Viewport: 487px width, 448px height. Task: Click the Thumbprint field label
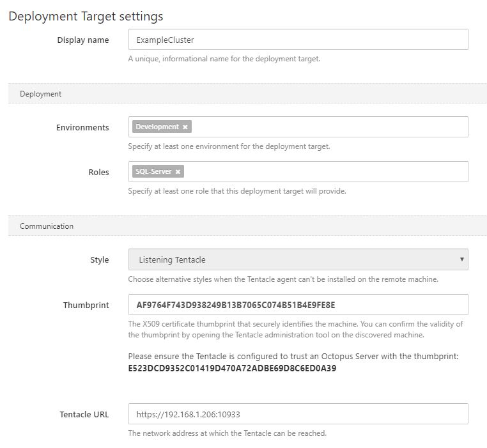coord(86,305)
